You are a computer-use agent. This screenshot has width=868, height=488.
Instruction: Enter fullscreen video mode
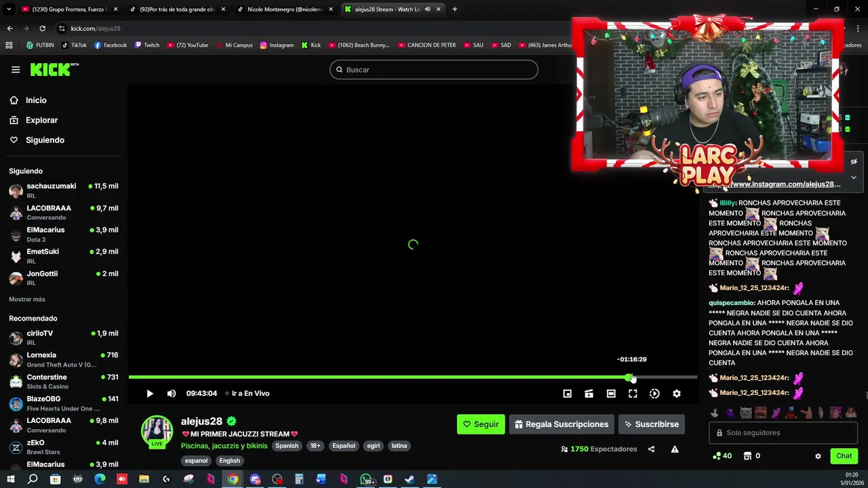[633, 394]
